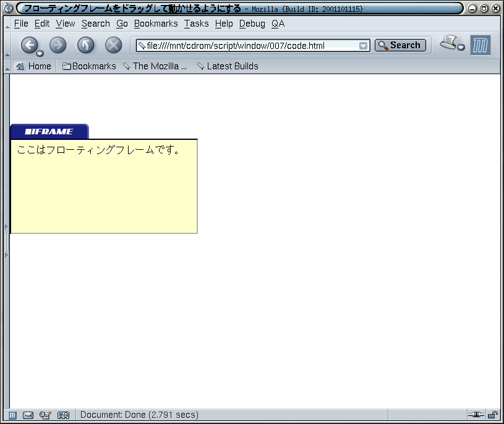Viewport: 504px width, 424px height.
Task: Click the Mozilla M throbber logo
Action: pos(481,45)
